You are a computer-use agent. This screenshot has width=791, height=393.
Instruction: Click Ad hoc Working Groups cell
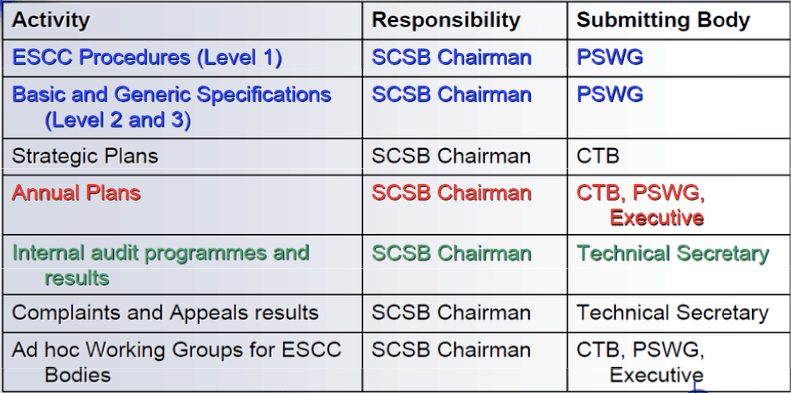click(182, 362)
